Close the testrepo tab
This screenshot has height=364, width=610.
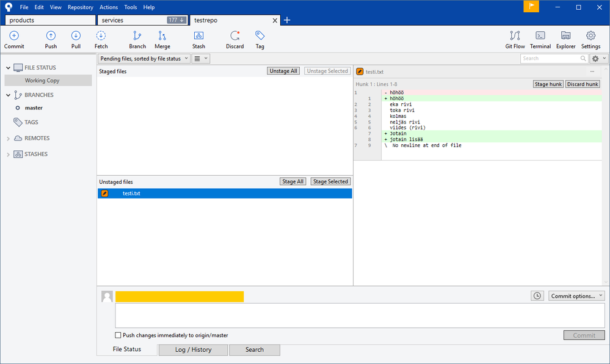(275, 20)
